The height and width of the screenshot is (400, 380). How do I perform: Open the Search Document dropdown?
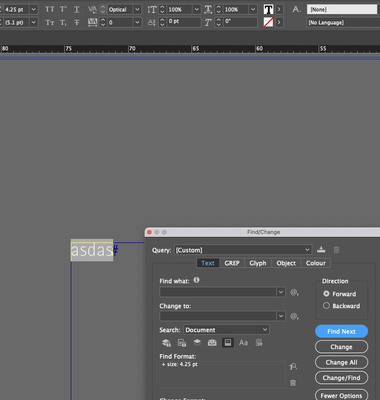pyautogui.click(x=226, y=330)
